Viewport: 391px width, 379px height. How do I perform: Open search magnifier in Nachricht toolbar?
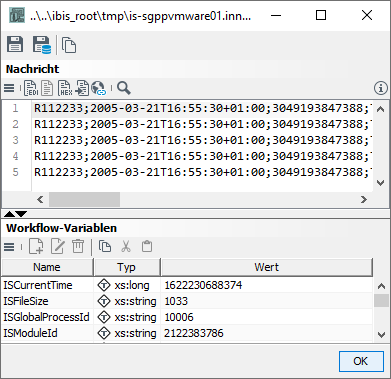[124, 88]
